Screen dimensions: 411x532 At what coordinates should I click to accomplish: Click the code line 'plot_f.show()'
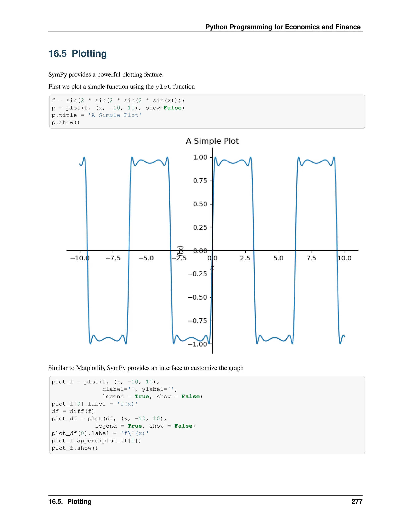point(75,448)
